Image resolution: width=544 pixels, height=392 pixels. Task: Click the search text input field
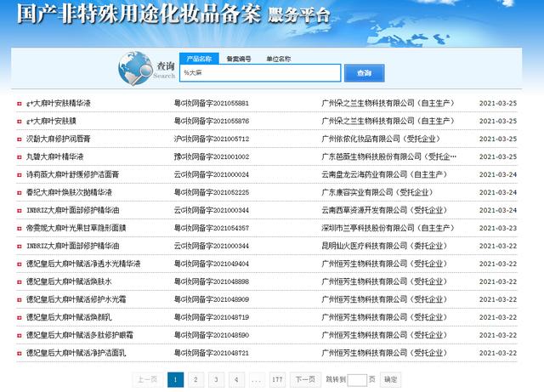click(260, 73)
